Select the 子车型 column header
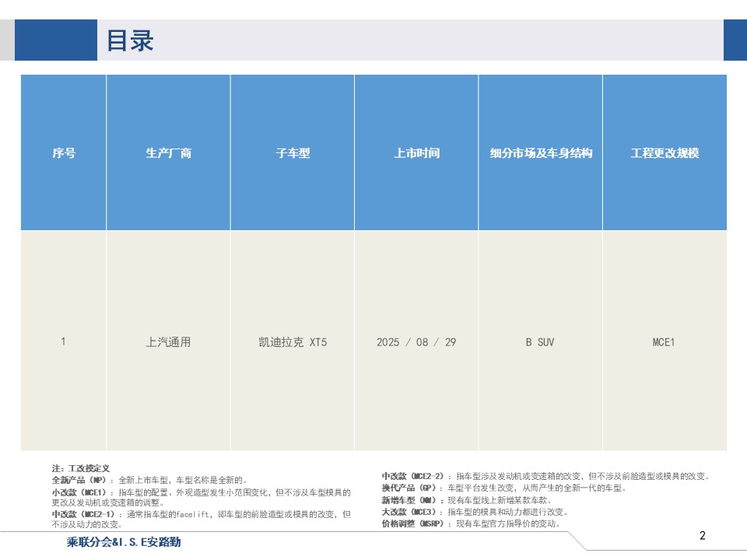 [293, 153]
